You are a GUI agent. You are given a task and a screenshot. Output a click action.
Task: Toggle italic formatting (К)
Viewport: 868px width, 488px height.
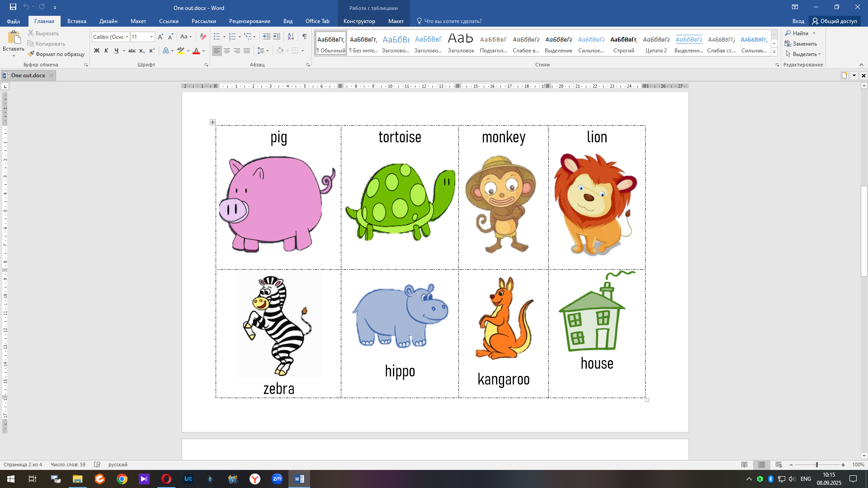[x=106, y=51]
